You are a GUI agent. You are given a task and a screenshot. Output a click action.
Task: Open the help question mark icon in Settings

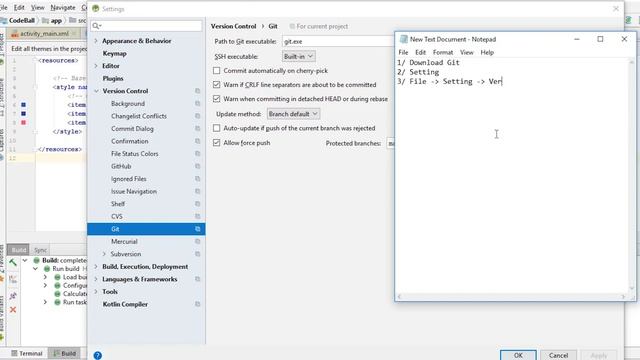98,355
